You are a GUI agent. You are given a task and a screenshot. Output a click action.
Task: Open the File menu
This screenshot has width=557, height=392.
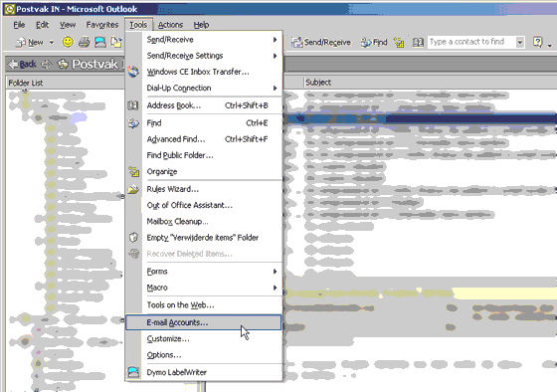[x=19, y=25]
